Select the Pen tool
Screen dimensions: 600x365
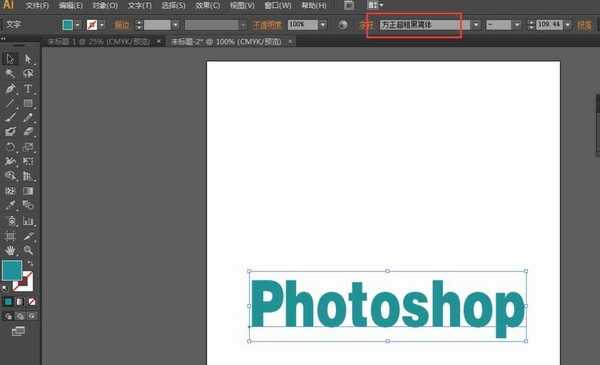click(10, 88)
